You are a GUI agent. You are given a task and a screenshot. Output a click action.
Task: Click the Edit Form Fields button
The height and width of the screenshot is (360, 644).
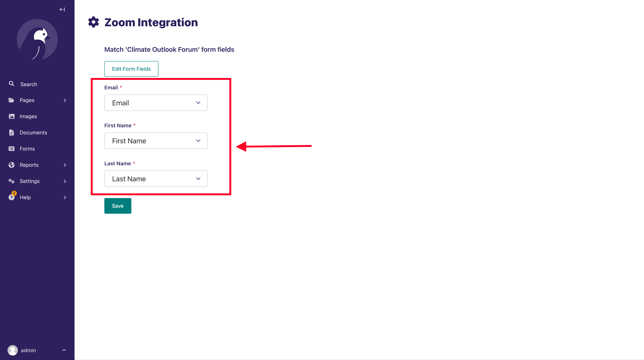131,69
